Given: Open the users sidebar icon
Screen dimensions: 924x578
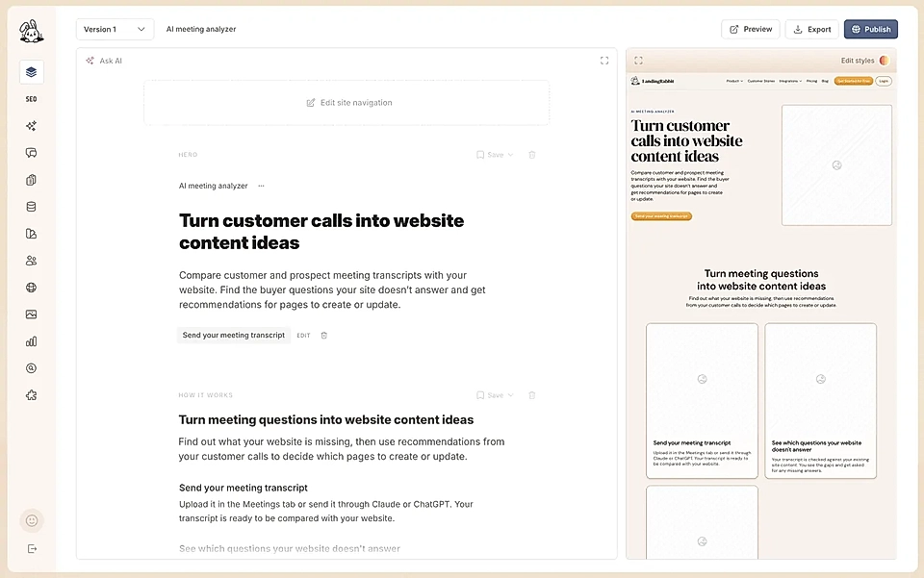Looking at the screenshot, I should pyautogui.click(x=31, y=261).
